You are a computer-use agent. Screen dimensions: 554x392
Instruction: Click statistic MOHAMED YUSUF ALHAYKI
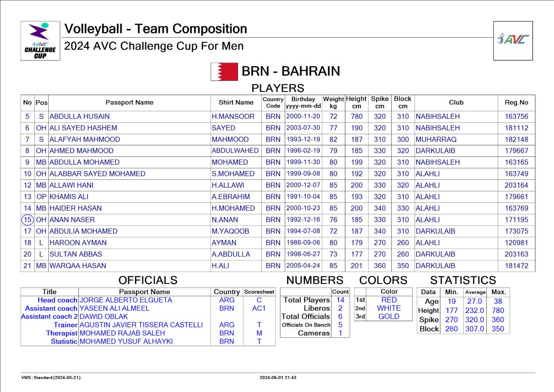coord(126,341)
